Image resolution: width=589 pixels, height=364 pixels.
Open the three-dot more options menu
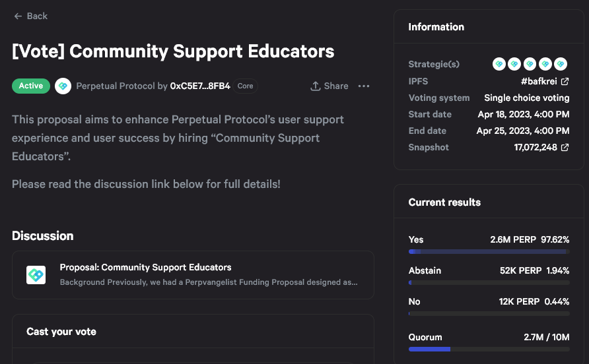coord(364,86)
